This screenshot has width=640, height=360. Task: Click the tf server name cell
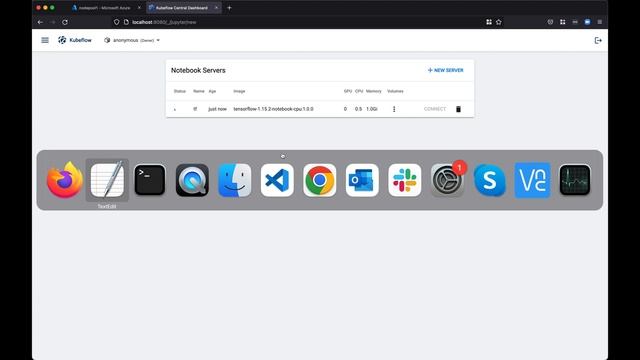[195, 109]
